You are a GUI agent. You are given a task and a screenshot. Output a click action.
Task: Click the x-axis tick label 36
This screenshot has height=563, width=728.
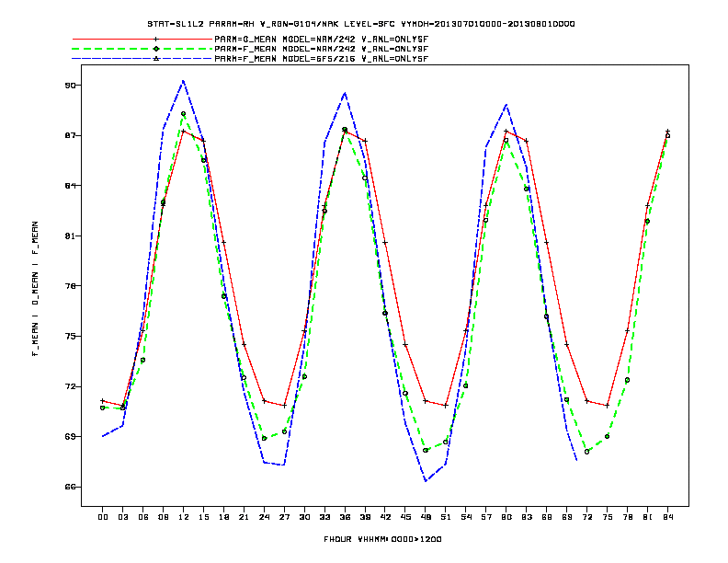(345, 517)
